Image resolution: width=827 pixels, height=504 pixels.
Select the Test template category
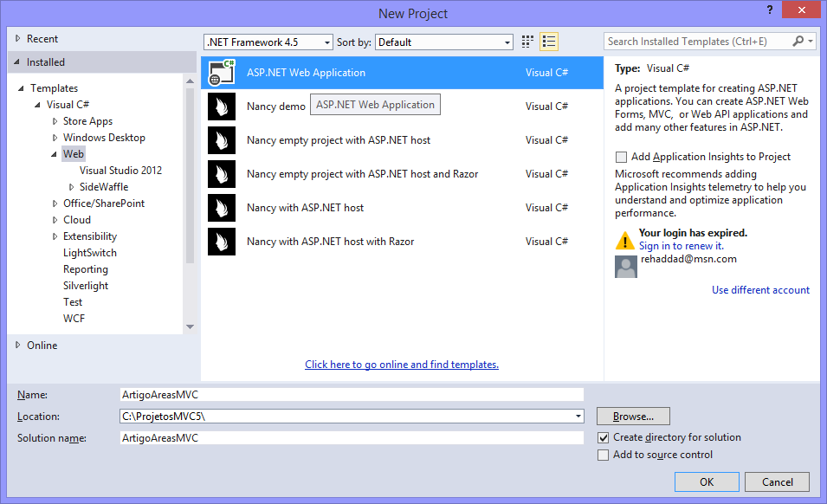pos(73,301)
